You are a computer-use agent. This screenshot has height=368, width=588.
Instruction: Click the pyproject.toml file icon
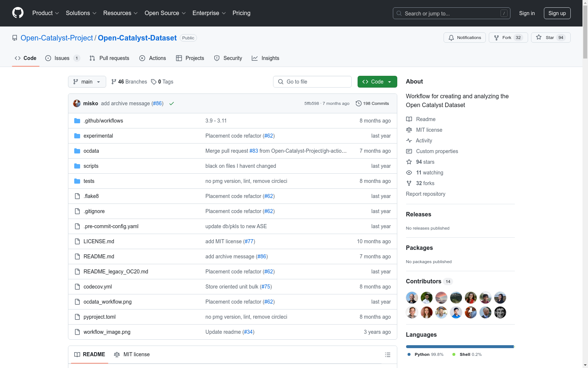(x=77, y=317)
